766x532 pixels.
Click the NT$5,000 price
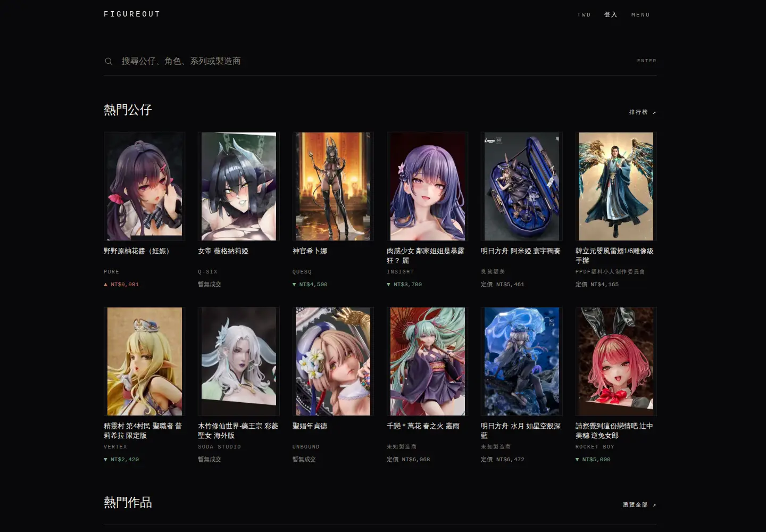pyautogui.click(x=593, y=460)
